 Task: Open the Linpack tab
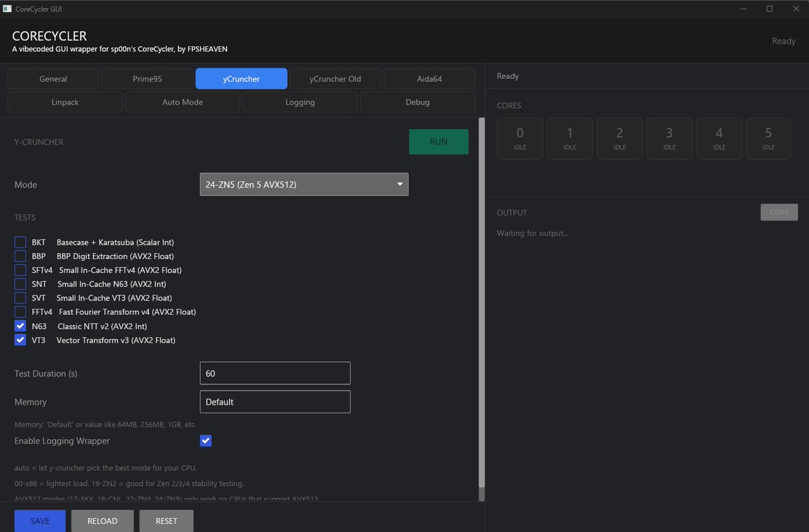(x=65, y=102)
